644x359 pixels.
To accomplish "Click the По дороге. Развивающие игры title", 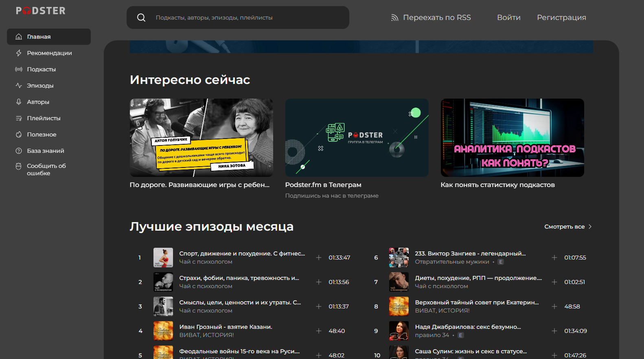I will point(199,185).
